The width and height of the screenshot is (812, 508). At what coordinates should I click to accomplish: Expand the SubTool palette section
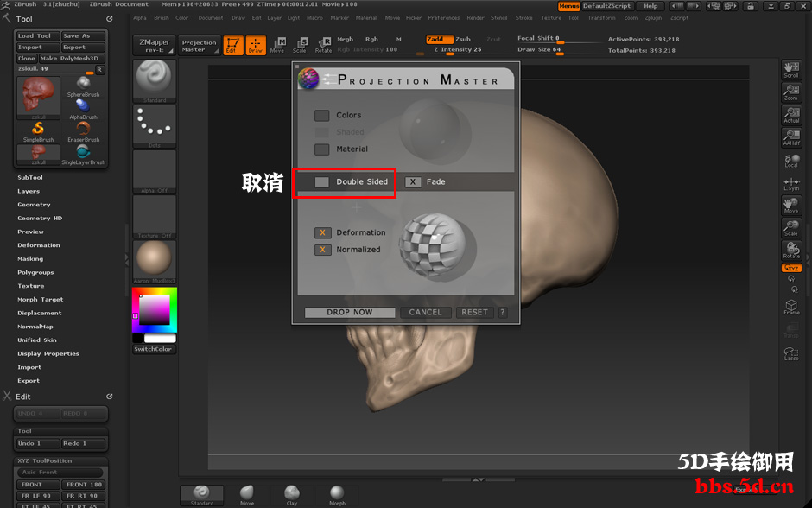[x=30, y=178]
